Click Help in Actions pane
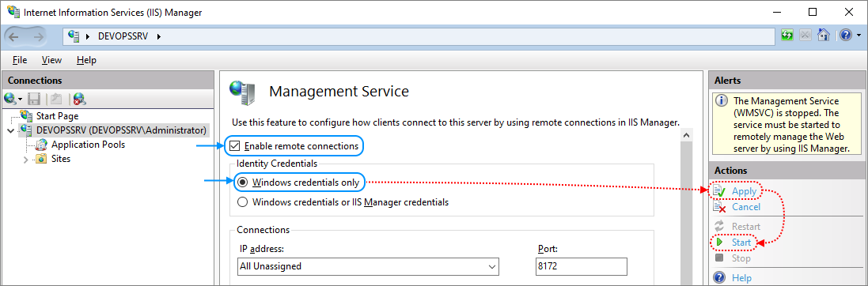Screen dimensions: 868x286 click(x=741, y=277)
